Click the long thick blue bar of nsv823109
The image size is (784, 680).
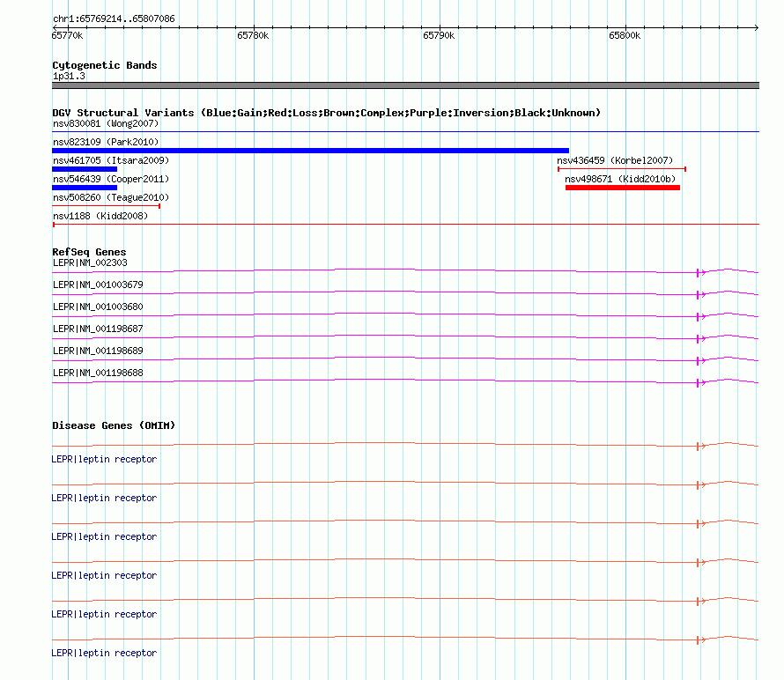pyautogui.click(x=310, y=151)
